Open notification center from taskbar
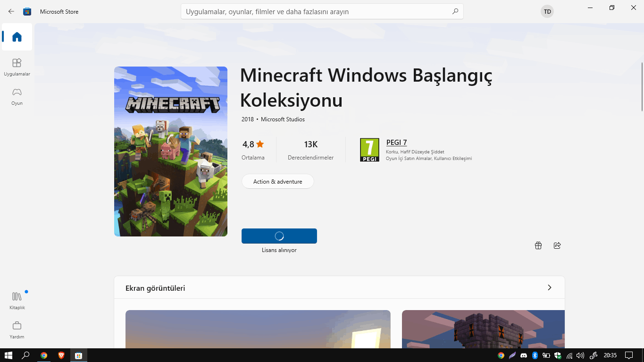The image size is (644, 362). tap(629, 355)
